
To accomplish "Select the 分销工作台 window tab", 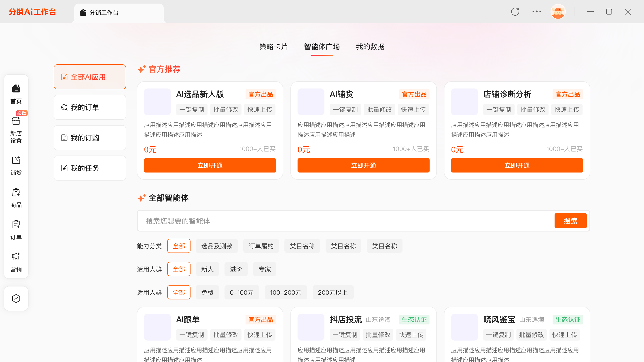I will click(x=119, y=13).
